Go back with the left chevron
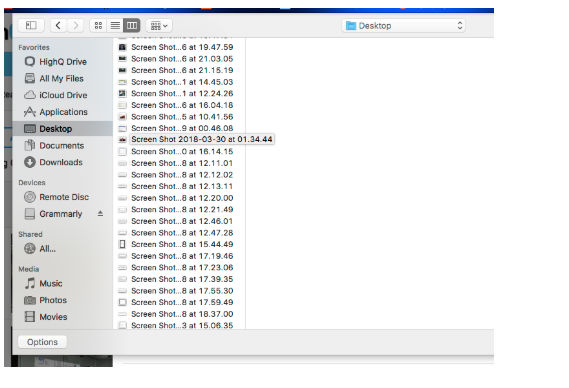Screen dimensions: 569x388 [x=58, y=25]
